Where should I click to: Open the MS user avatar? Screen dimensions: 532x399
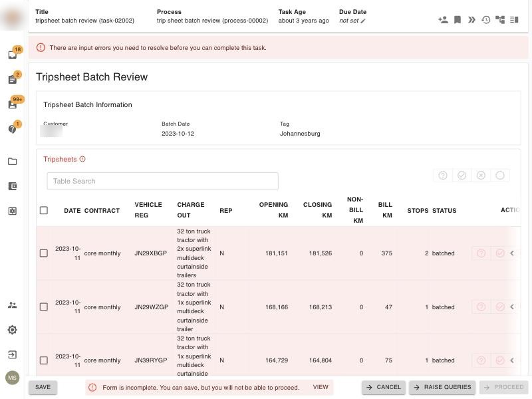[x=13, y=378]
